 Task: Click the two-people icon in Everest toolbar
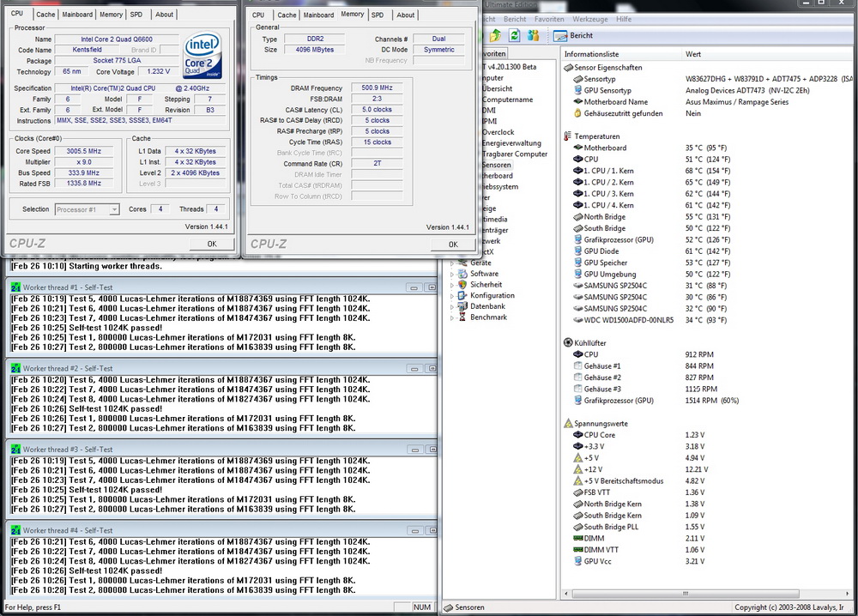tap(534, 35)
